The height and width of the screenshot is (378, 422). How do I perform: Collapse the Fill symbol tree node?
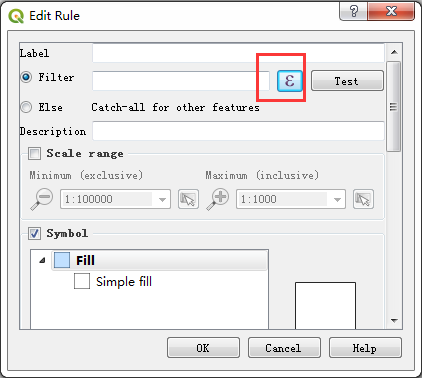point(42,260)
